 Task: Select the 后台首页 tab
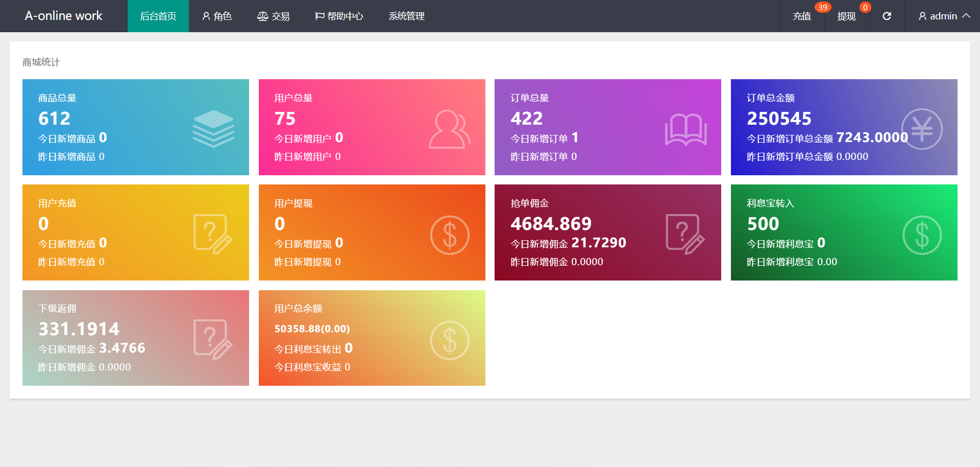tap(158, 16)
